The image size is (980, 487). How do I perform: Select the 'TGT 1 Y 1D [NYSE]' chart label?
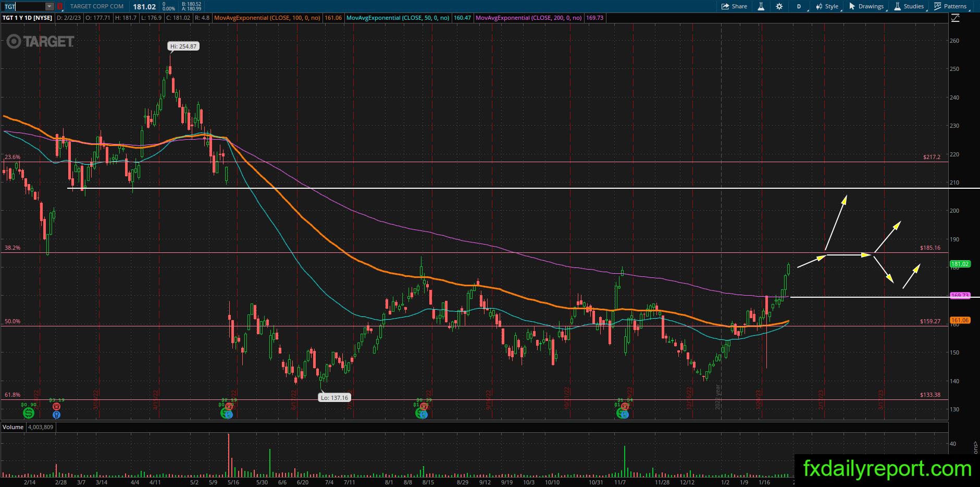(28, 18)
